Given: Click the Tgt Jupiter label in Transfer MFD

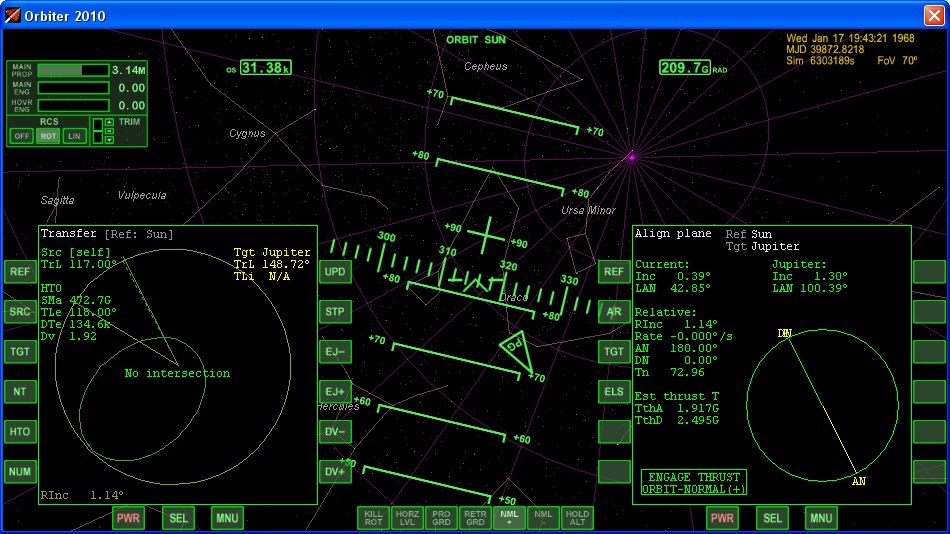Looking at the screenshot, I should click(272, 252).
